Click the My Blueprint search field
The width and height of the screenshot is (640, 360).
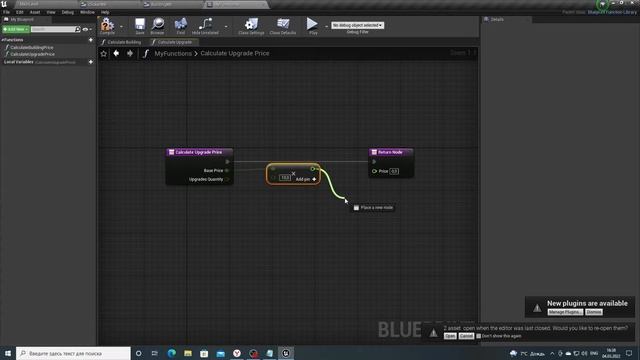pos(53,29)
